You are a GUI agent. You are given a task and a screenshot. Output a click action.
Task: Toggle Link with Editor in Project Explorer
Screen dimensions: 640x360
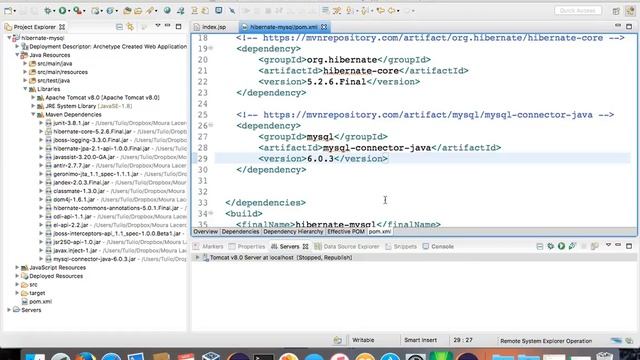click(x=131, y=27)
